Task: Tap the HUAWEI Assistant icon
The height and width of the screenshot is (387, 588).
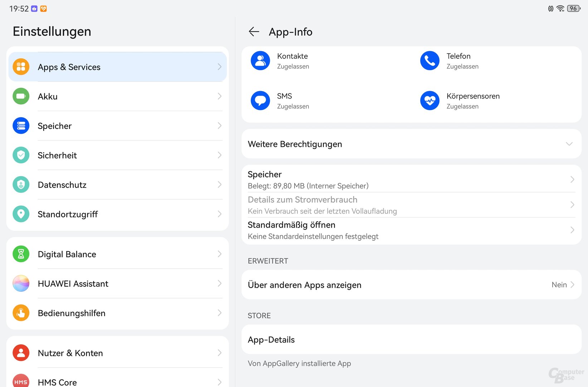Action: [21, 283]
